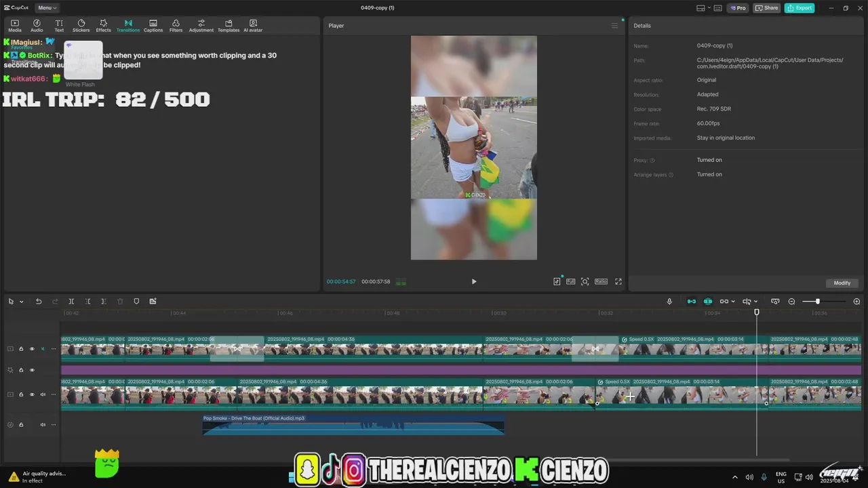868x488 pixels.
Task: Open the Text tab
Action: pos(59,26)
